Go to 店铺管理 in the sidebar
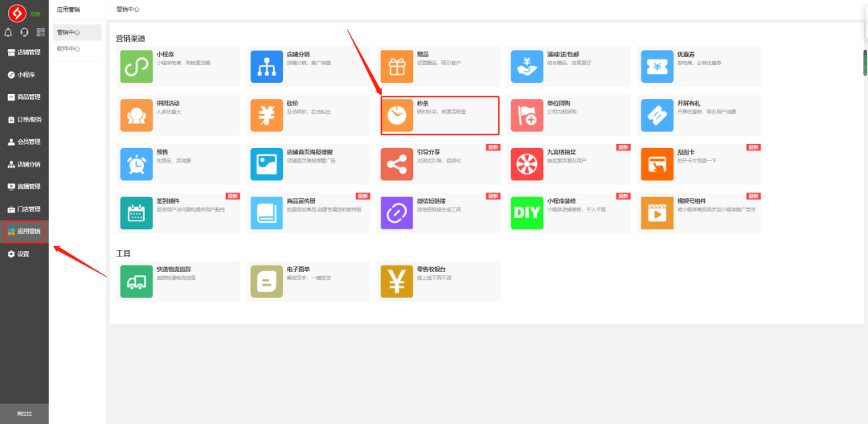Viewport: 868px width, 424px height. (x=24, y=52)
